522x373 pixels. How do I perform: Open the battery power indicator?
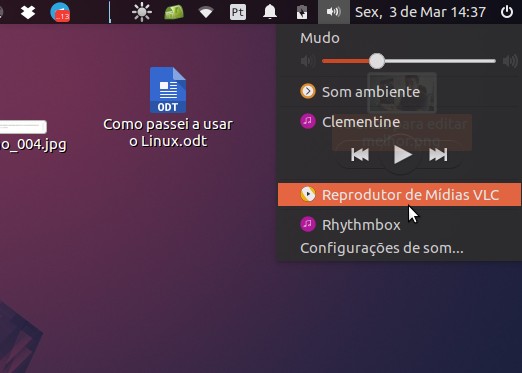[302, 12]
